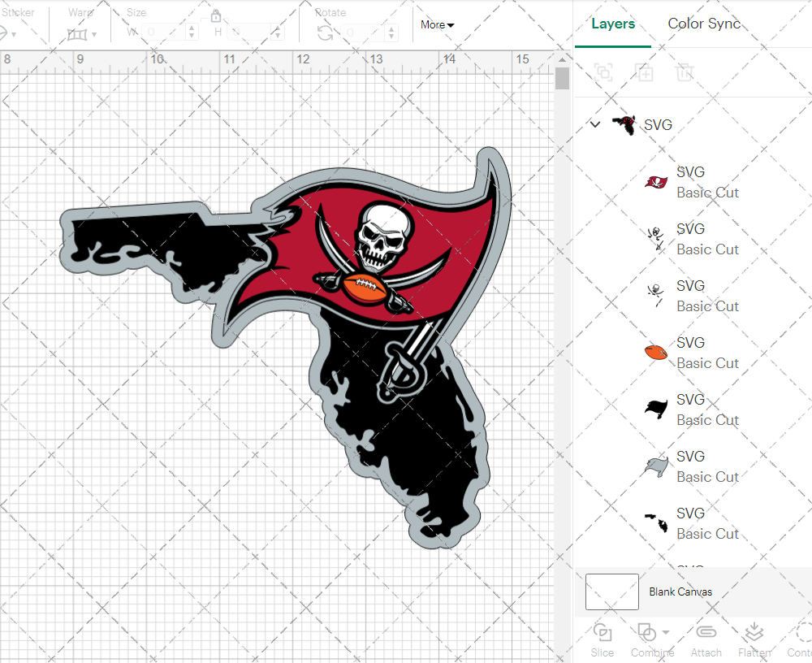
Task: Toggle the aspect ratio lock icon
Action: (216, 15)
